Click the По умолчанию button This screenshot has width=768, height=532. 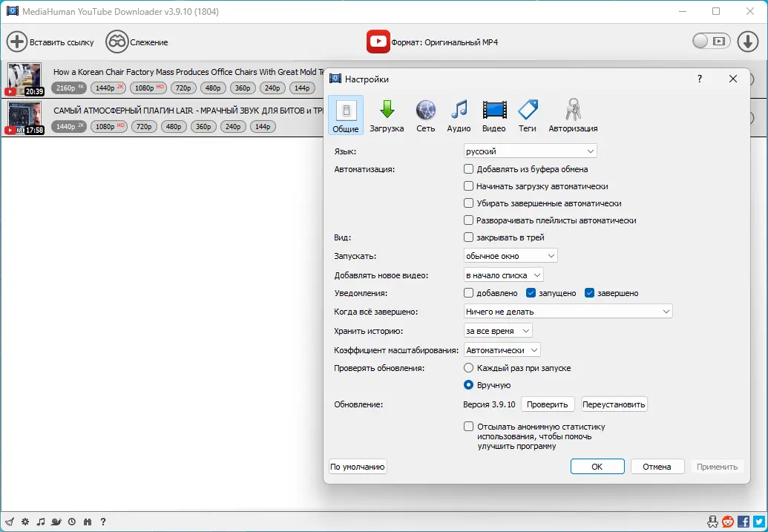pyautogui.click(x=358, y=467)
